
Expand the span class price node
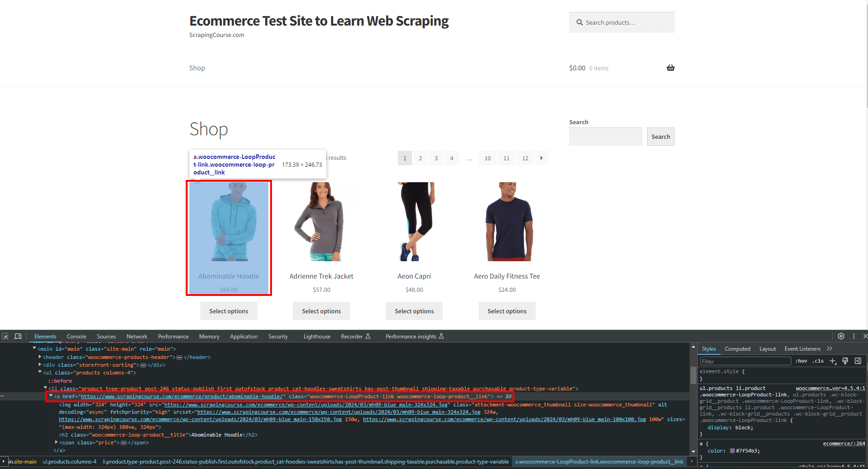(57, 442)
